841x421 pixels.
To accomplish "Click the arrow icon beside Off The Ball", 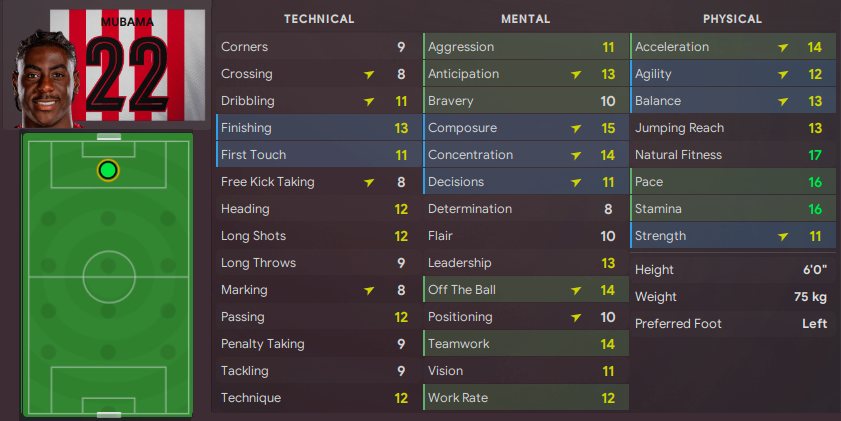I will tap(577, 290).
